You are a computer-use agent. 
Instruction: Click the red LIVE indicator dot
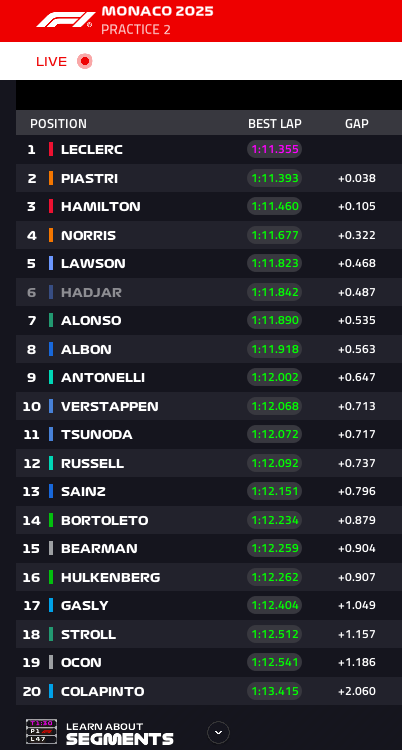pyautogui.click(x=85, y=61)
